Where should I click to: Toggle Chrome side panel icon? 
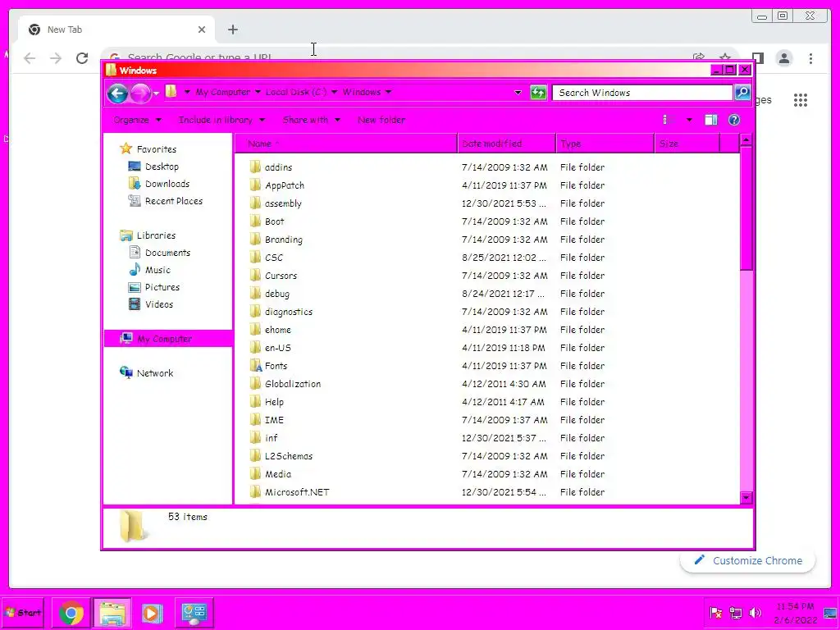[757, 58]
